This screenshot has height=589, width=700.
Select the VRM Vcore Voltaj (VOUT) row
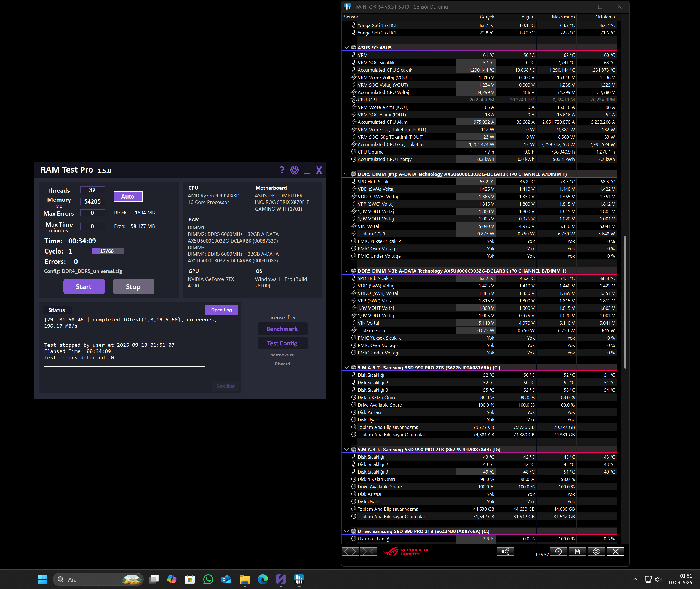(x=479, y=77)
